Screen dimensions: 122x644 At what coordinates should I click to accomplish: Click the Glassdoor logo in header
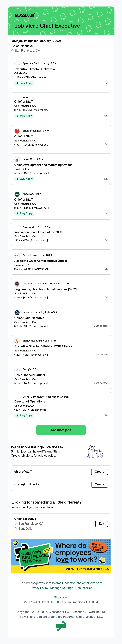[25, 15]
